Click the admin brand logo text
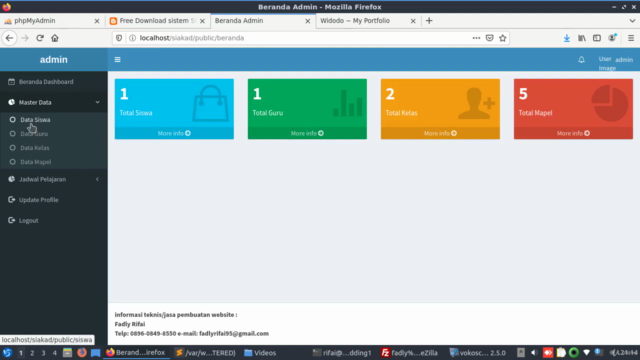This screenshot has height=360, width=640. (53, 60)
